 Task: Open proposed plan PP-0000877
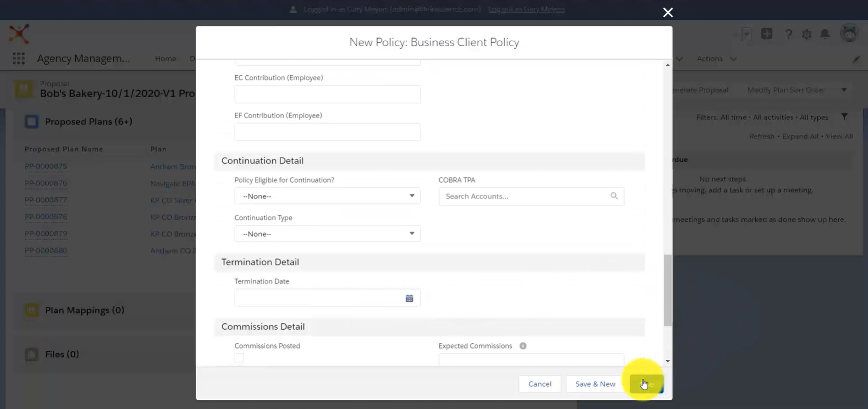coord(46,200)
